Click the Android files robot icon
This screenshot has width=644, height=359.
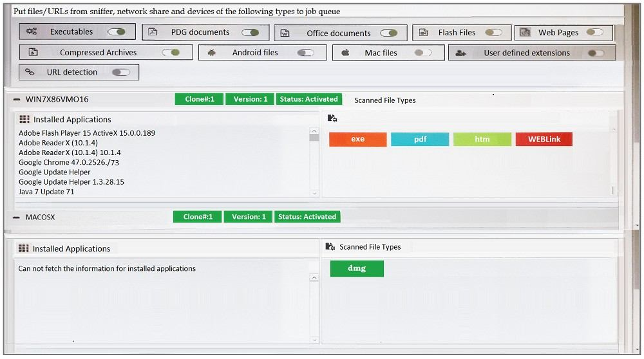(x=211, y=53)
